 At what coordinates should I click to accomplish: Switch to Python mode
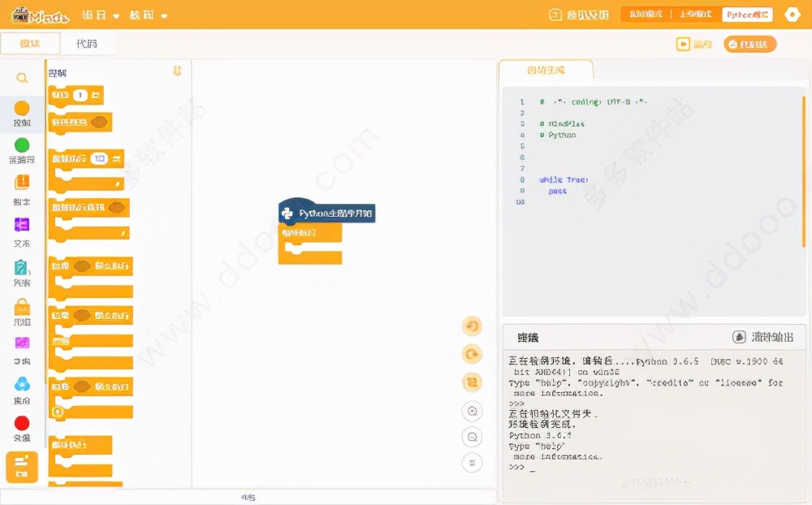coord(748,15)
